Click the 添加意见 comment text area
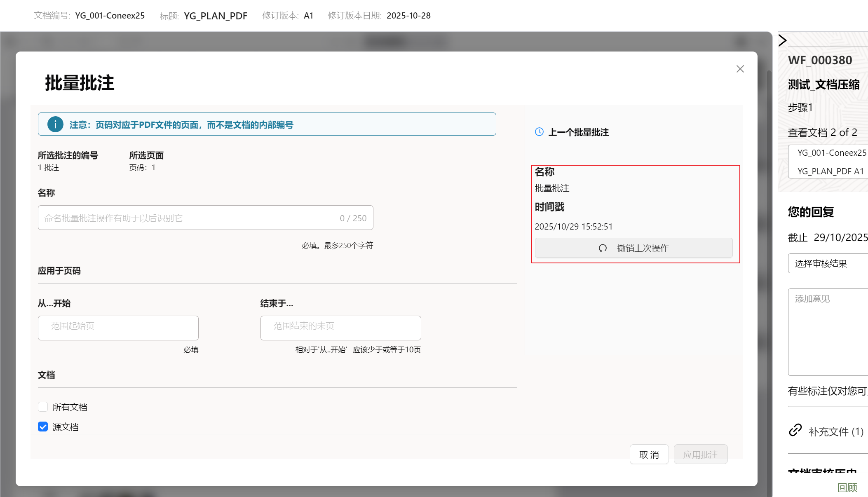The height and width of the screenshot is (497, 868). click(828, 332)
